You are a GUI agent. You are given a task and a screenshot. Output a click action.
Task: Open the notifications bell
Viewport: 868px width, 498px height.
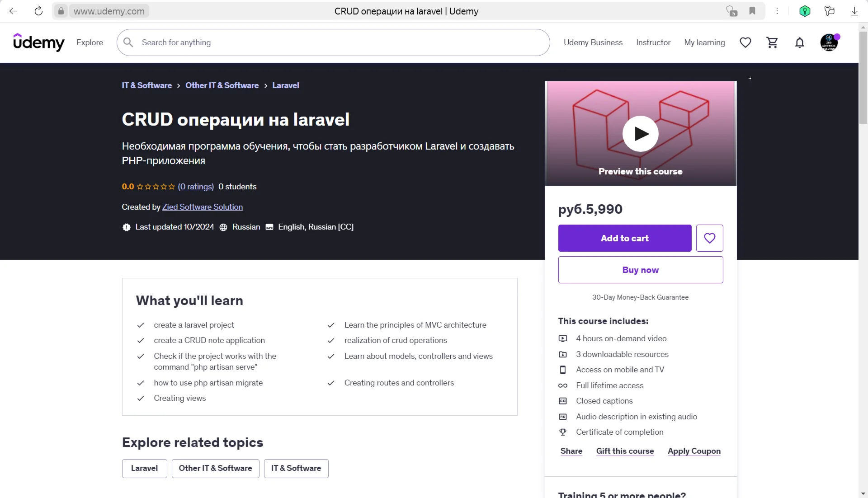pos(799,42)
